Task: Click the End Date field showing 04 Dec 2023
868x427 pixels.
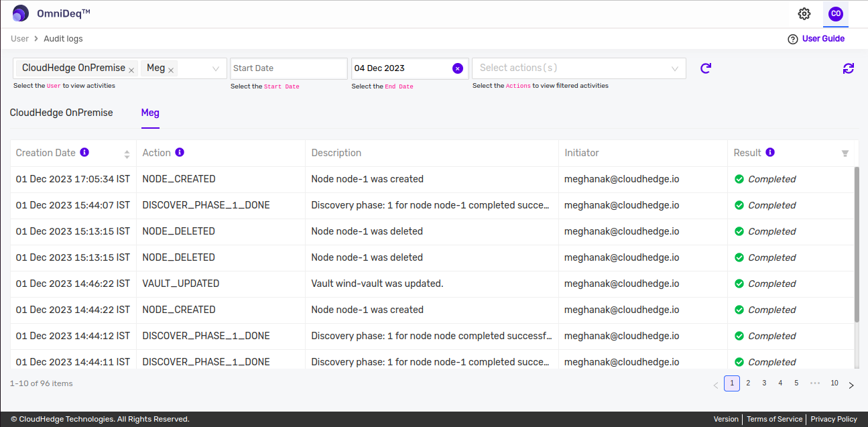Action: [410, 68]
